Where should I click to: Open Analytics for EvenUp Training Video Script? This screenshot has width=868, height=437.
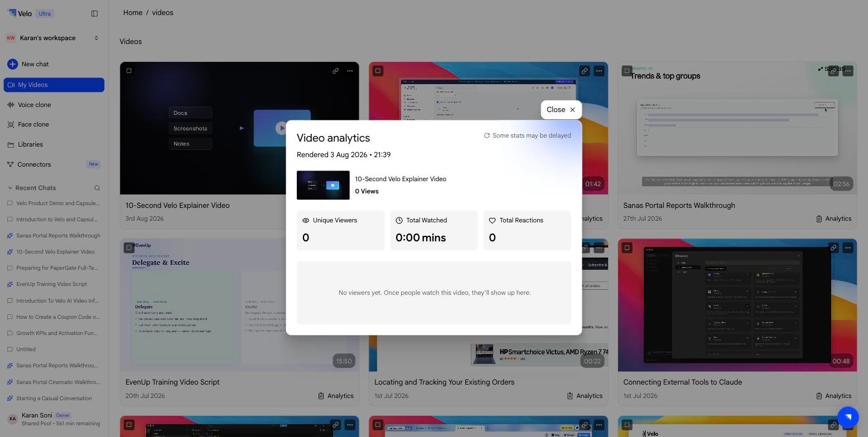(336, 396)
